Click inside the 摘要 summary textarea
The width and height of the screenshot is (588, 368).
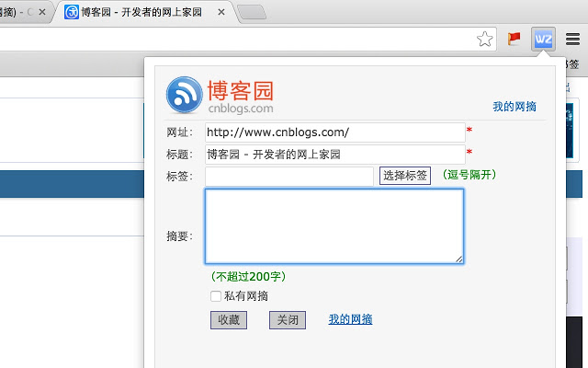point(334,226)
